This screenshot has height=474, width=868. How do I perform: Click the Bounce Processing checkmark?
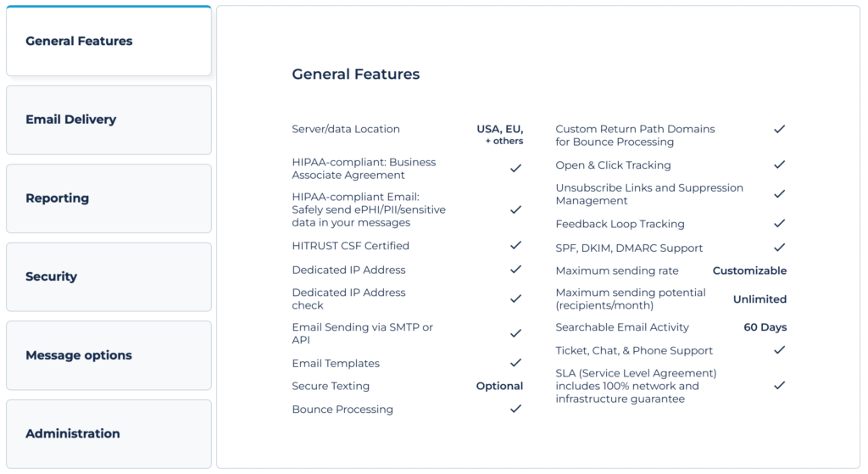click(515, 409)
